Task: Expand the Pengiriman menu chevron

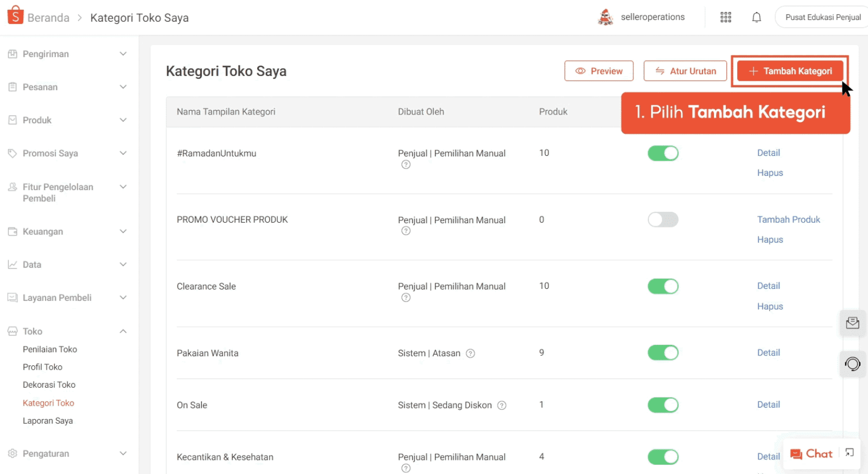Action: click(x=123, y=54)
